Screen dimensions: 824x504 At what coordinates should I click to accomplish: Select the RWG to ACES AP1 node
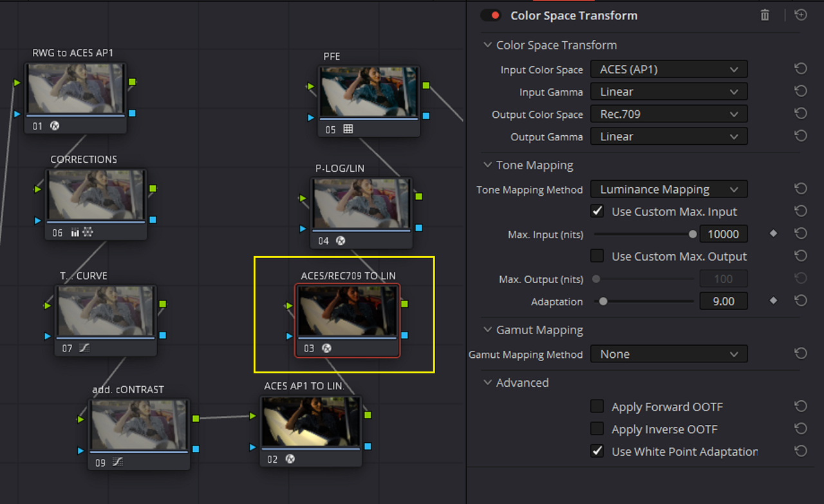[x=76, y=98]
